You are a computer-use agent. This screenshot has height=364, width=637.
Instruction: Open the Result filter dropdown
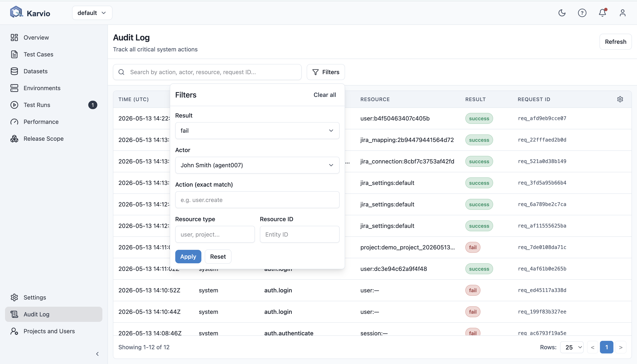tap(257, 131)
